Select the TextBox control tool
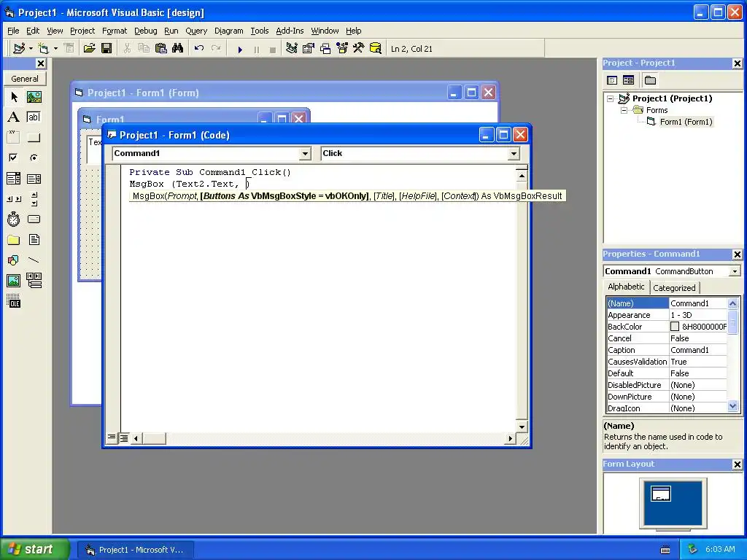747x560 pixels. point(34,117)
